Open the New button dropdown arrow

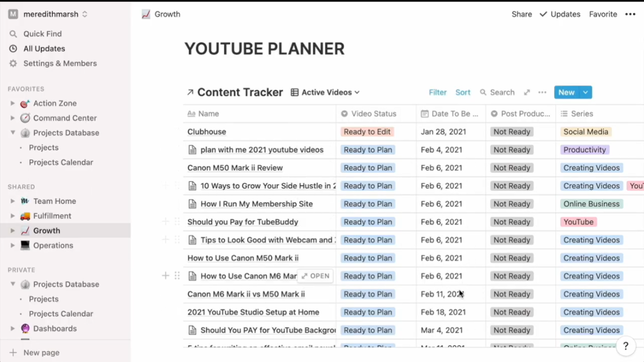coord(586,92)
